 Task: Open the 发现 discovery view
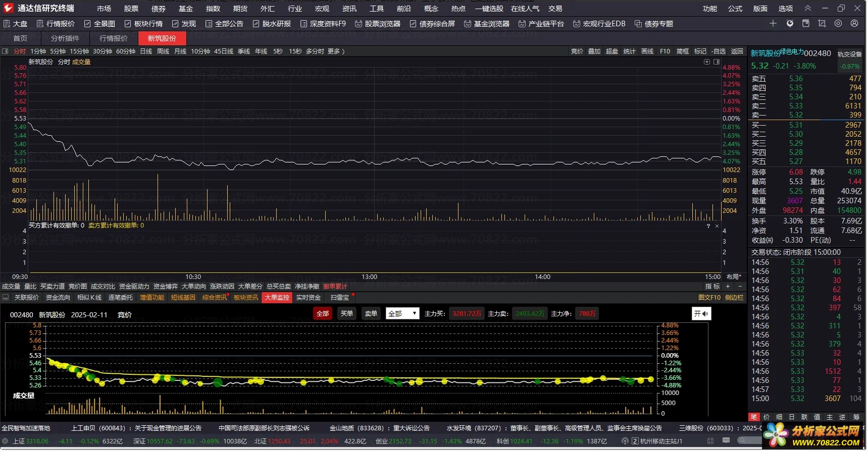(184, 24)
